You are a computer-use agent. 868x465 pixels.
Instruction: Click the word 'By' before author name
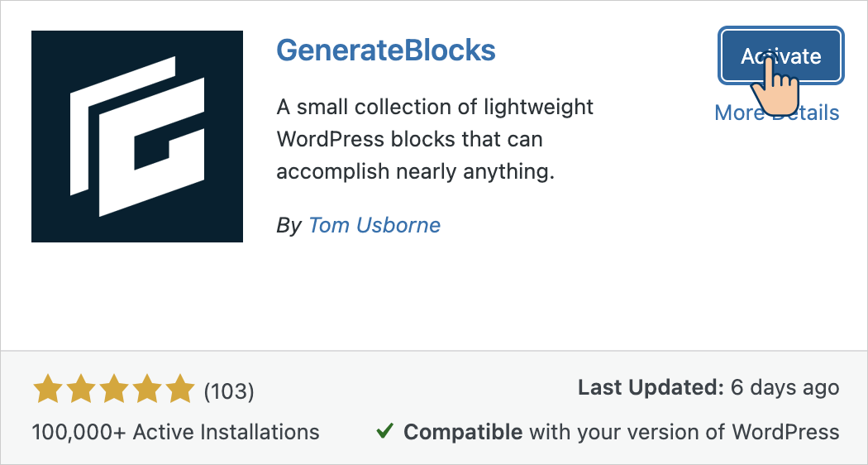pyautogui.click(x=289, y=226)
